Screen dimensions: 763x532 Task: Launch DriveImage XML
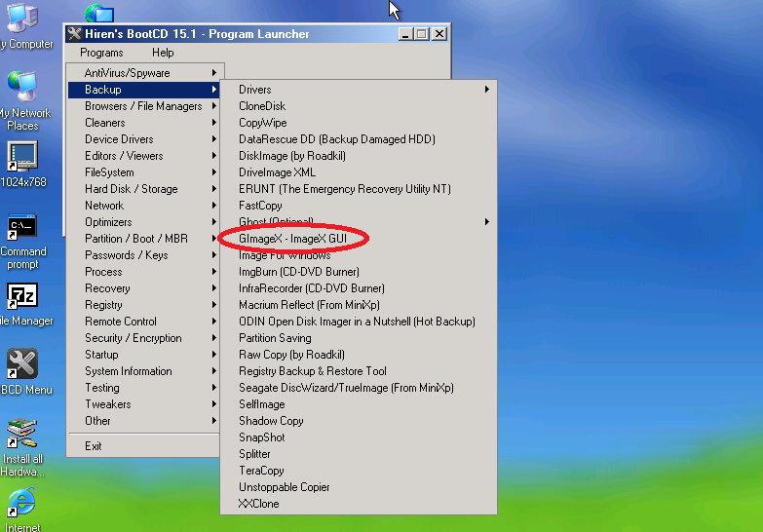(359, 172)
